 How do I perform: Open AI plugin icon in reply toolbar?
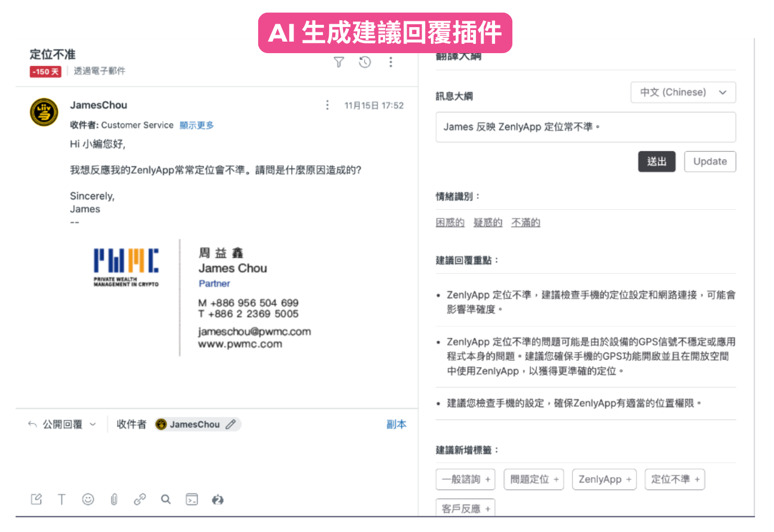[x=218, y=499]
